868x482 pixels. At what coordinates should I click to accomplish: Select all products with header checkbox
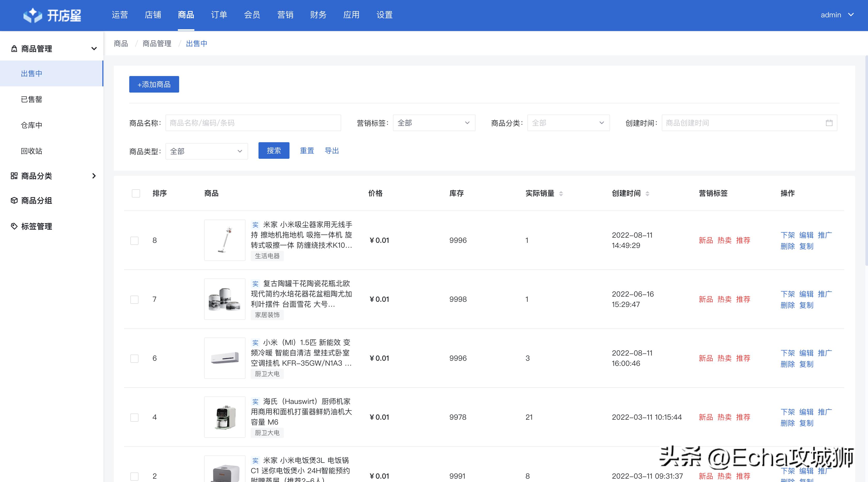point(135,193)
